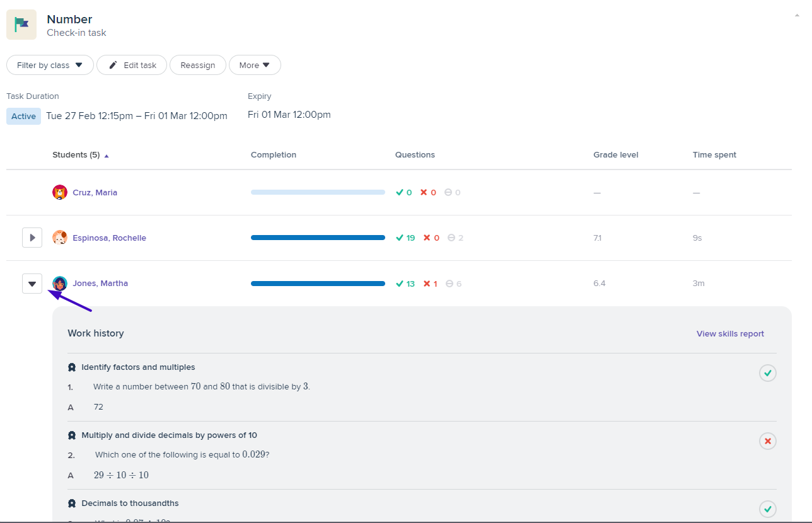Viewport: 812px width, 523px height.
Task: Open Cruz, Maria student link
Action: pyautogui.click(x=95, y=192)
